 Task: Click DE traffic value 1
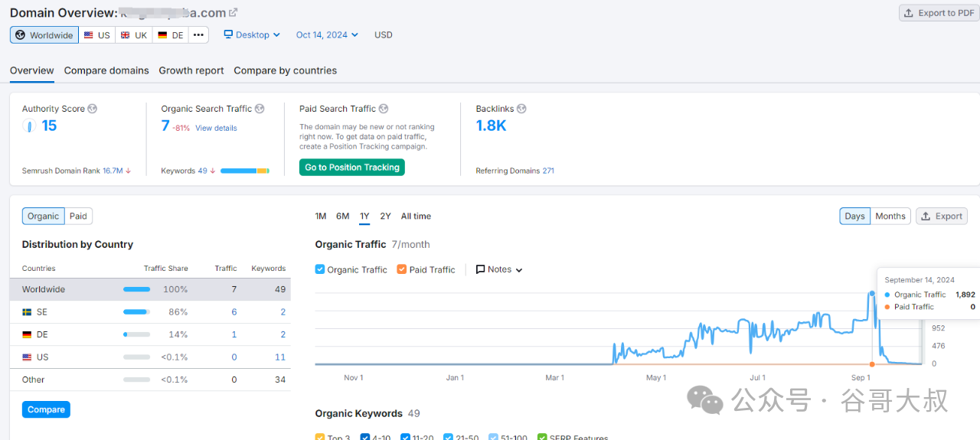tap(234, 334)
